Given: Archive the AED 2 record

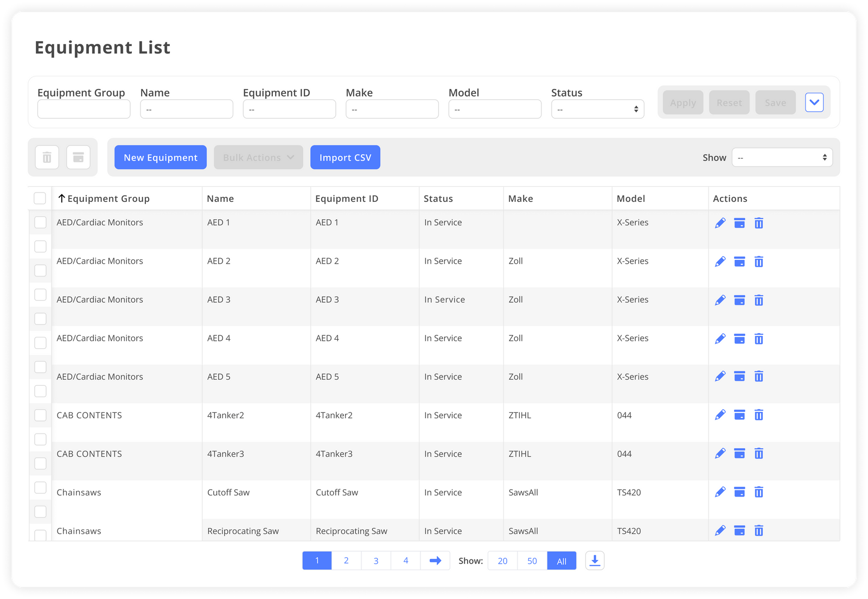Looking at the screenshot, I should tap(739, 261).
